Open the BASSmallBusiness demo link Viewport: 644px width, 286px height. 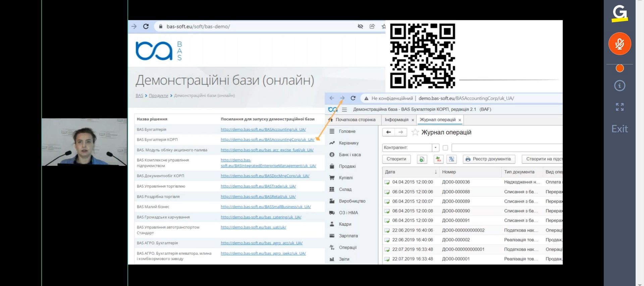(266, 207)
